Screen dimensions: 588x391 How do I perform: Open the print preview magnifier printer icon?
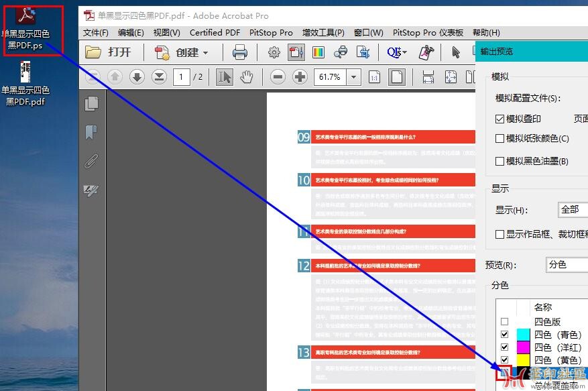click(x=341, y=52)
